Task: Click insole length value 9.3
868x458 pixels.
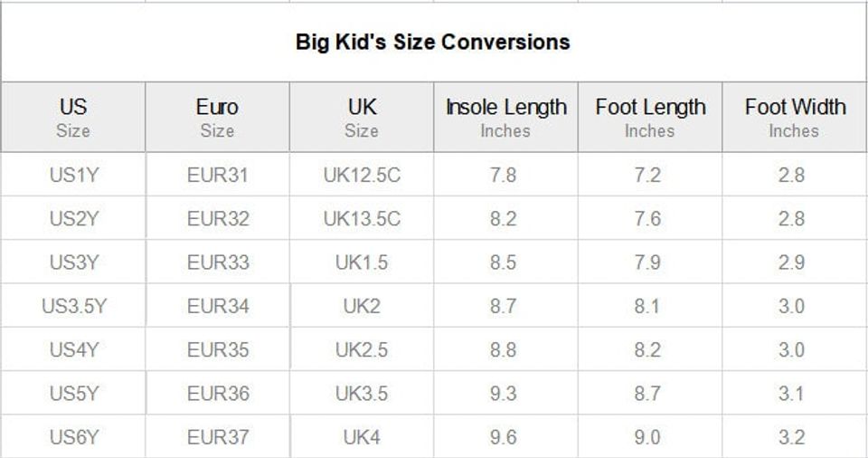Action: tap(503, 394)
